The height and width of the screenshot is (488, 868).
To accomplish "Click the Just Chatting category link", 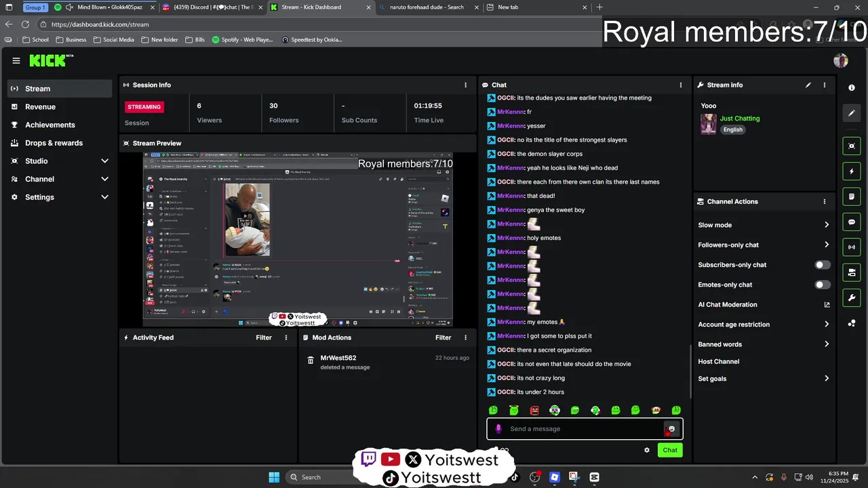I will (x=740, y=119).
